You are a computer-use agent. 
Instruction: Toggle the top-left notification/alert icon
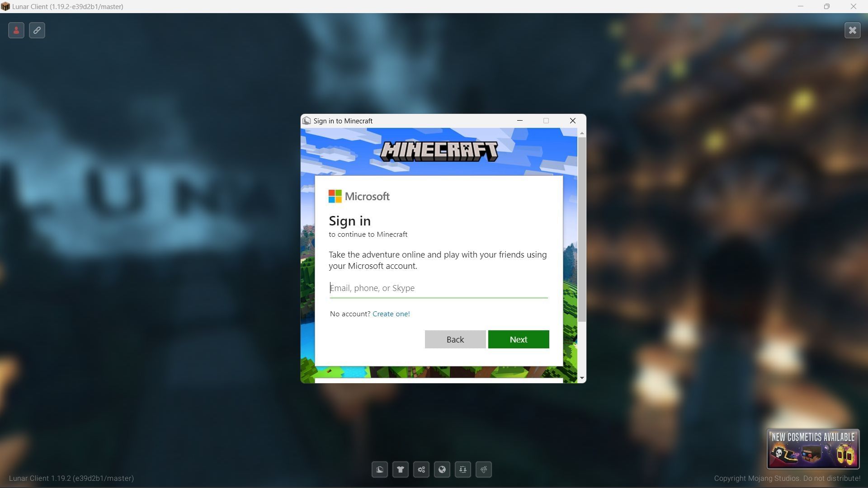coord(16,30)
